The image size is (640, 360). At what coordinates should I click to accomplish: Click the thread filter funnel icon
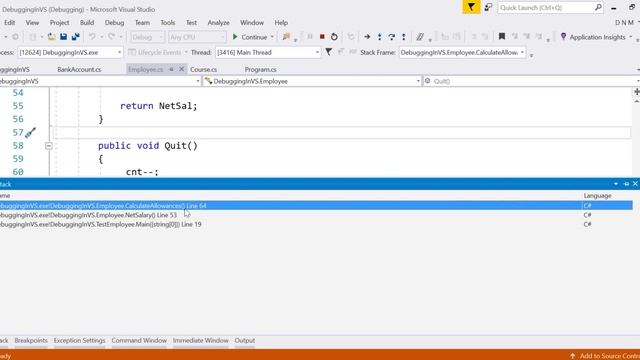point(329,52)
